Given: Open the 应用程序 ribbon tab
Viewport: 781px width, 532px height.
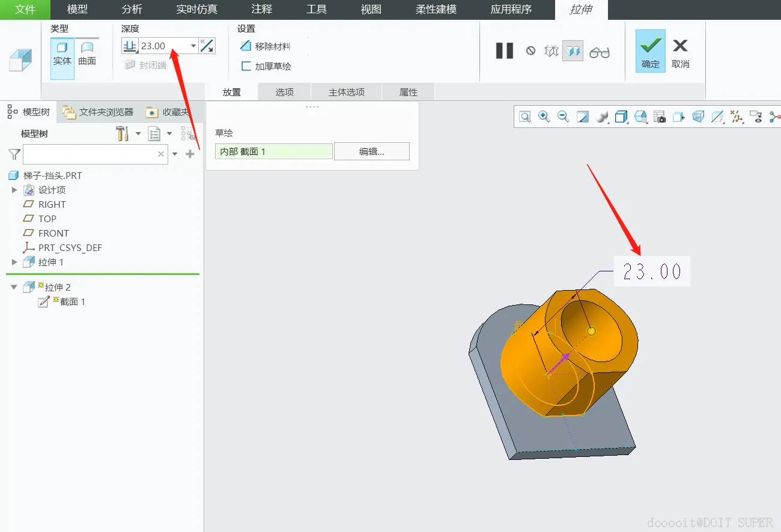Looking at the screenshot, I should pyautogui.click(x=511, y=10).
